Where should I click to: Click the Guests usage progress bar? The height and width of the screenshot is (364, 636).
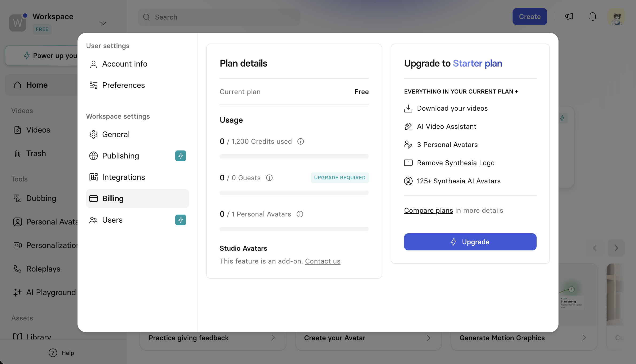(294, 193)
